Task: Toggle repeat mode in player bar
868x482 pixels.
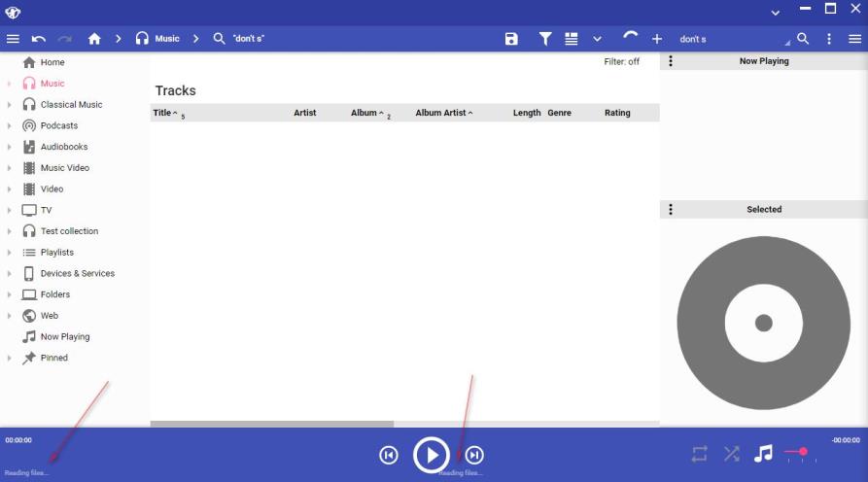Action: click(700, 454)
